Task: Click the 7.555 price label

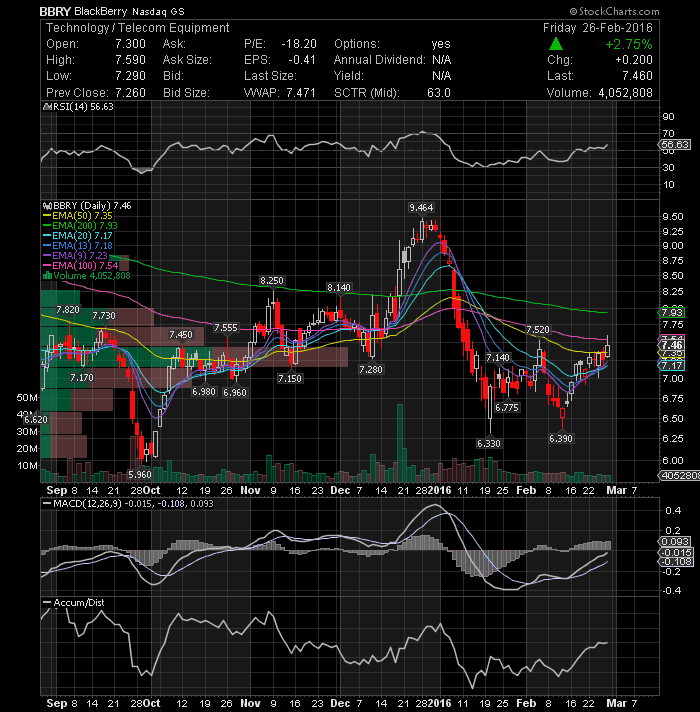Action: (226, 328)
